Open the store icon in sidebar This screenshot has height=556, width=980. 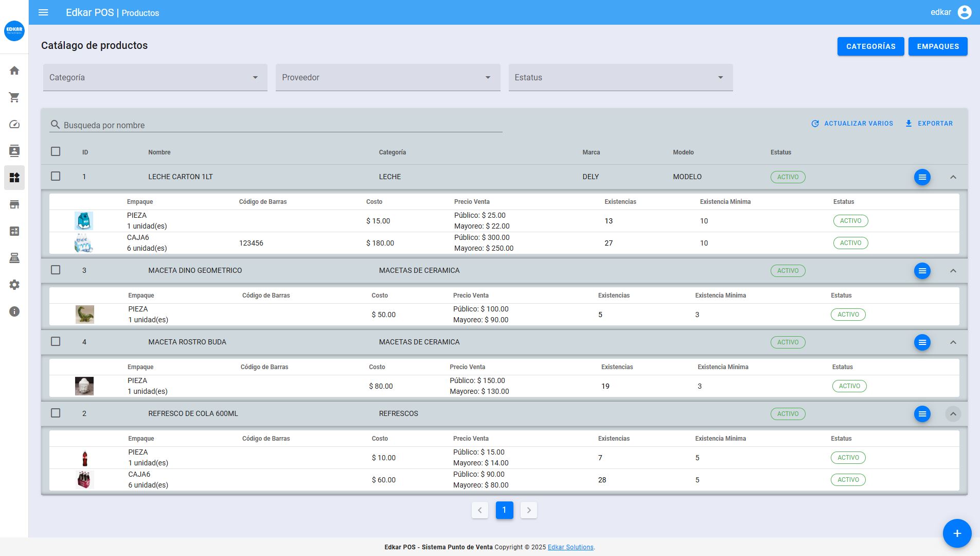point(14,204)
